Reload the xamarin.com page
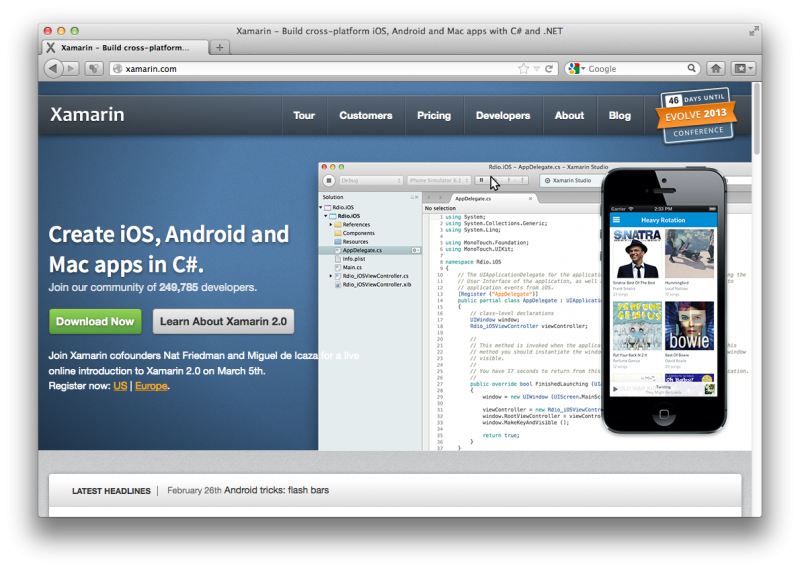800x570 pixels. (x=549, y=69)
